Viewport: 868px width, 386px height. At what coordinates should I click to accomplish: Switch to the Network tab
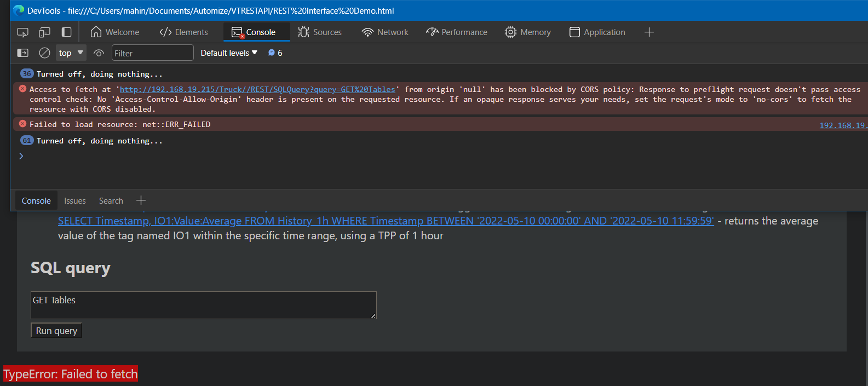(x=385, y=32)
